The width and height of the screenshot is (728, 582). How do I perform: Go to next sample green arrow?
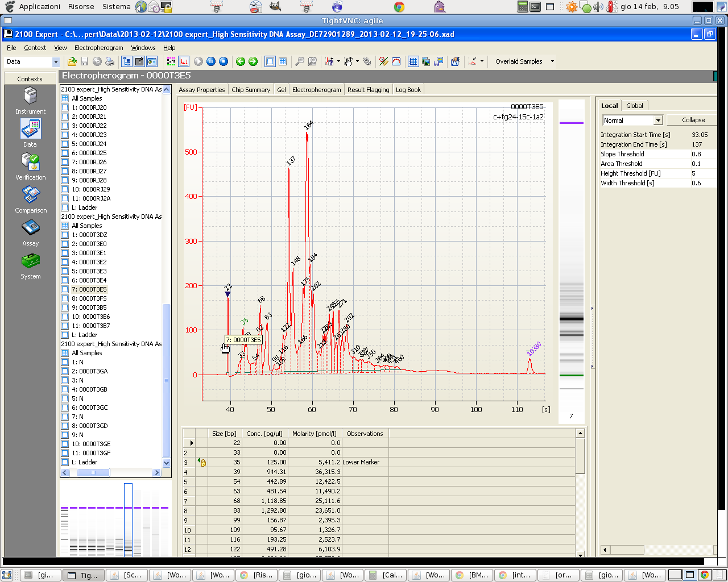click(x=253, y=61)
